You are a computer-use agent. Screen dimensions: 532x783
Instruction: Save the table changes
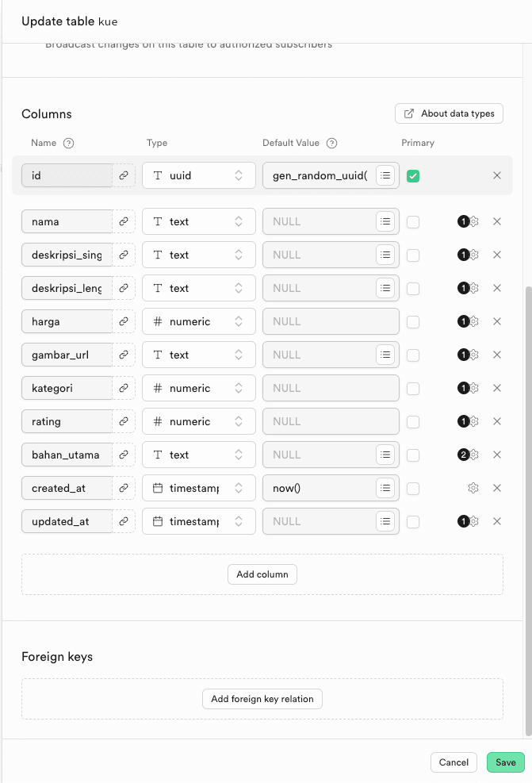click(506, 762)
